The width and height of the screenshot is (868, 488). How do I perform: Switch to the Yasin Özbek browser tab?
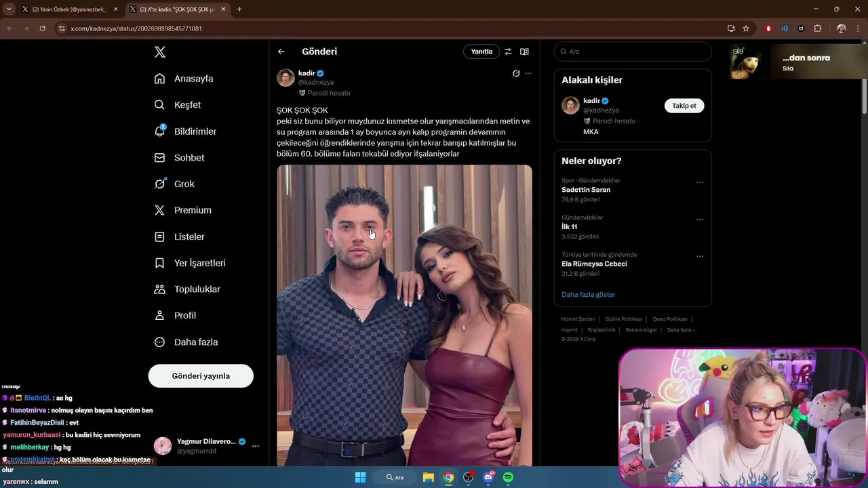click(x=68, y=9)
